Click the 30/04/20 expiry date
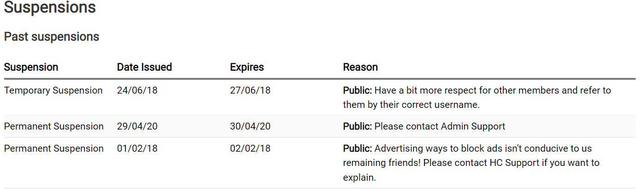The image size is (644, 189). pos(250,126)
